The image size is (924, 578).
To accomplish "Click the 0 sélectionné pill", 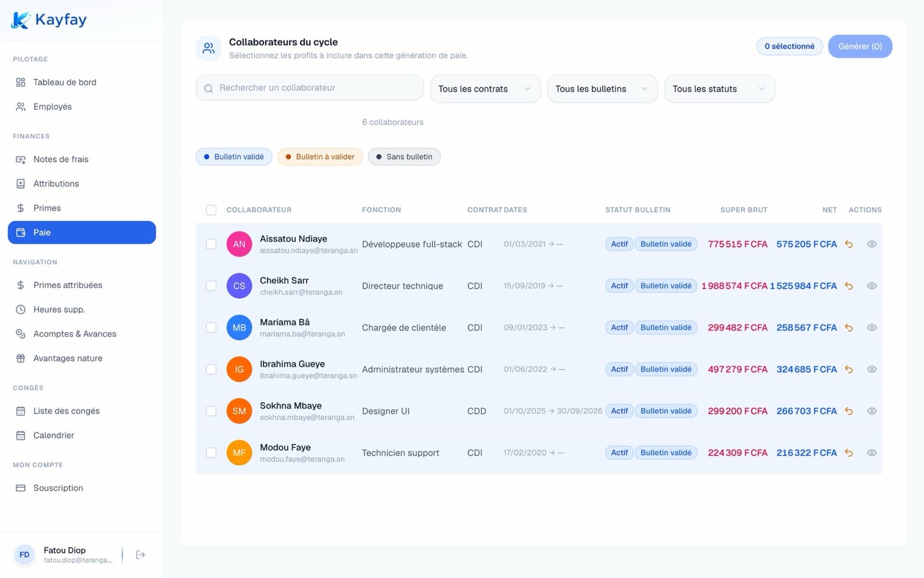I will click(789, 46).
